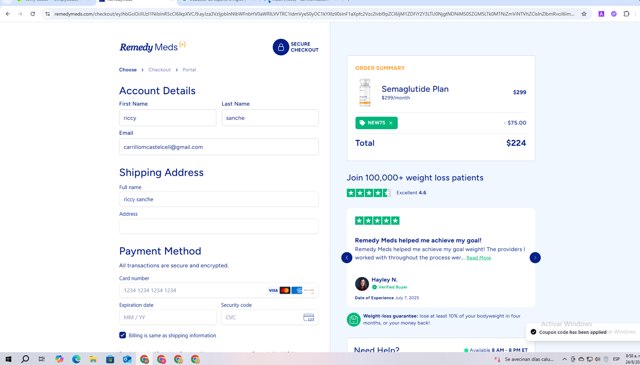Bookmark this page with the star icon
640x365 pixels.
(584, 14)
